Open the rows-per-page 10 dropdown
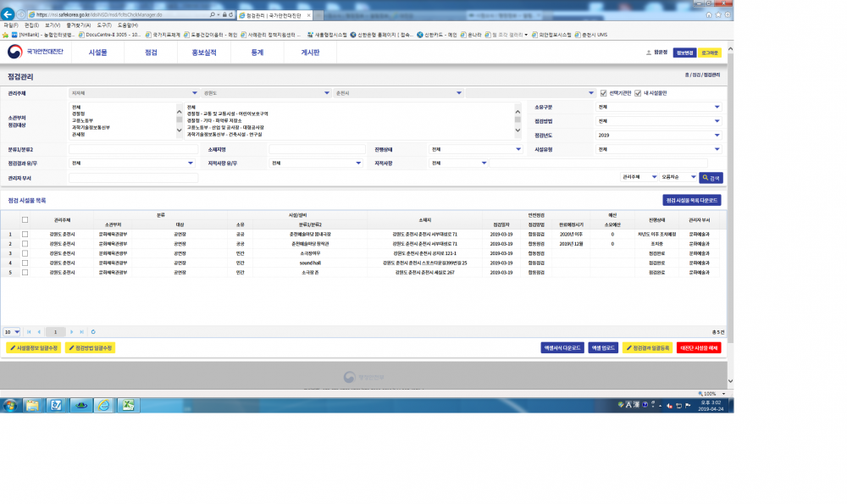The image size is (847, 504). click(x=11, y=332)
